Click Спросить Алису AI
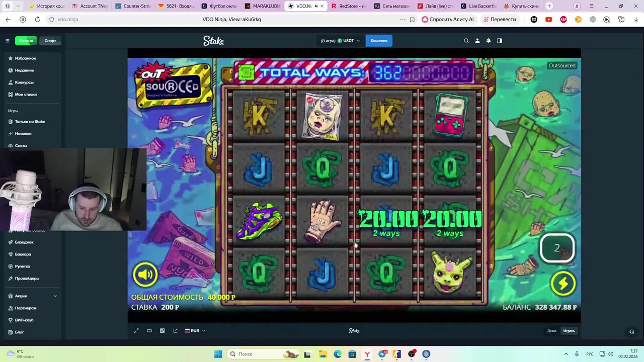 [x=448, y=19]
